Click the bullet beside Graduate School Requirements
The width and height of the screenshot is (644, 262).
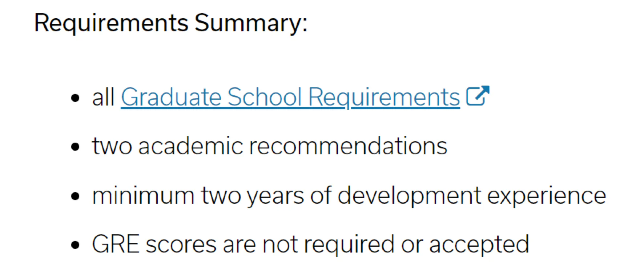click(75, 98)
